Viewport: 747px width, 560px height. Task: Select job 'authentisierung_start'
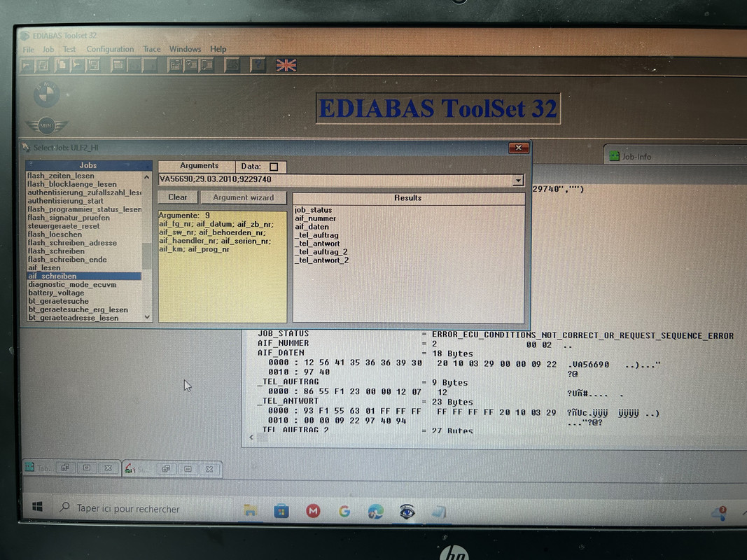[x=65, y=201]
